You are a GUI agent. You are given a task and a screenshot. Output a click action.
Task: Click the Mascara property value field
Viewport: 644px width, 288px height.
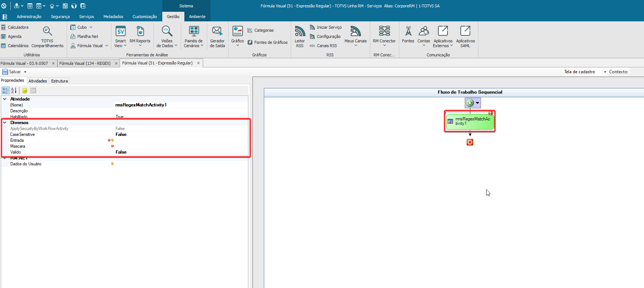point(181,146)
